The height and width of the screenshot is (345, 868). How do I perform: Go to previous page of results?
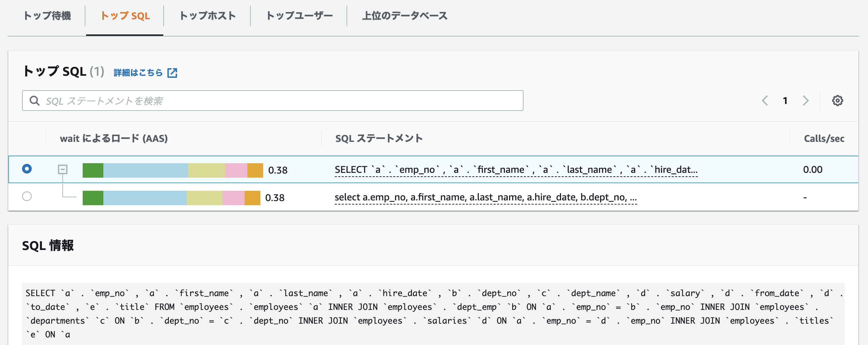(x=765, y=101)
